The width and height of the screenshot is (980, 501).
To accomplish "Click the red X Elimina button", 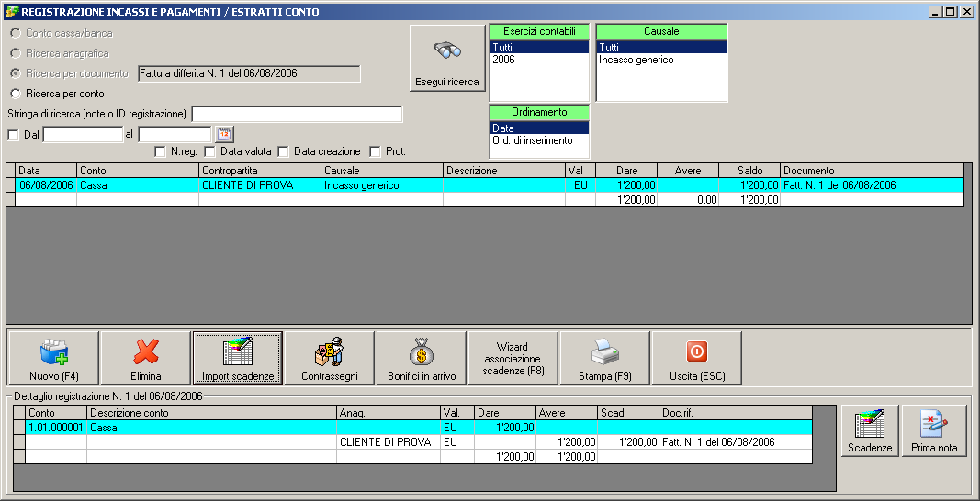I will [x=146, y=359].
